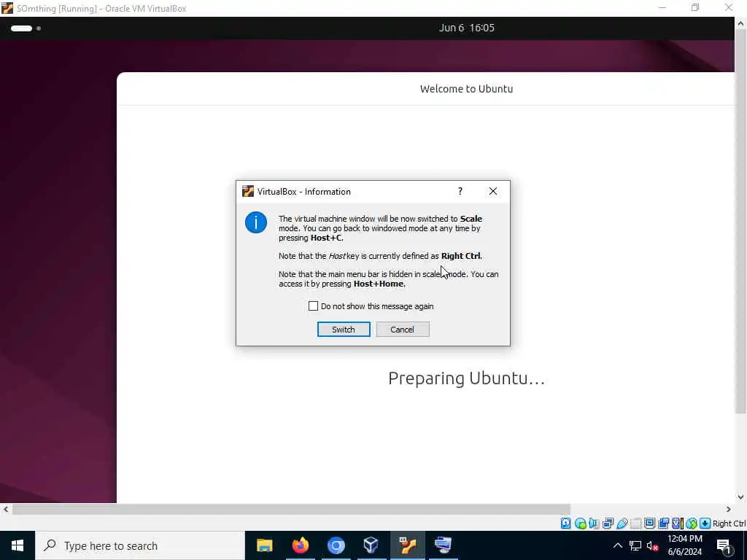747x560 pixels.
Task: Click the mouse integration indicator
Action: [692, 524]
